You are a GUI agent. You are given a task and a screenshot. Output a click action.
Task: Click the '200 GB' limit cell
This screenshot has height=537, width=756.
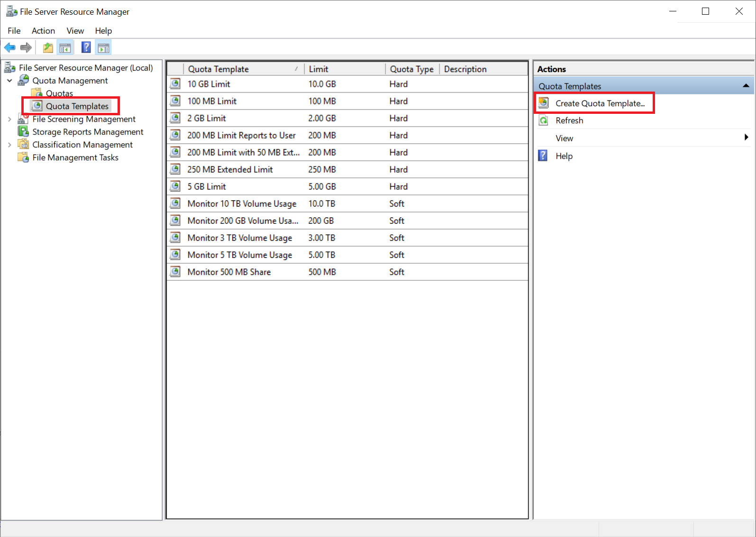[x=321, y=221]
